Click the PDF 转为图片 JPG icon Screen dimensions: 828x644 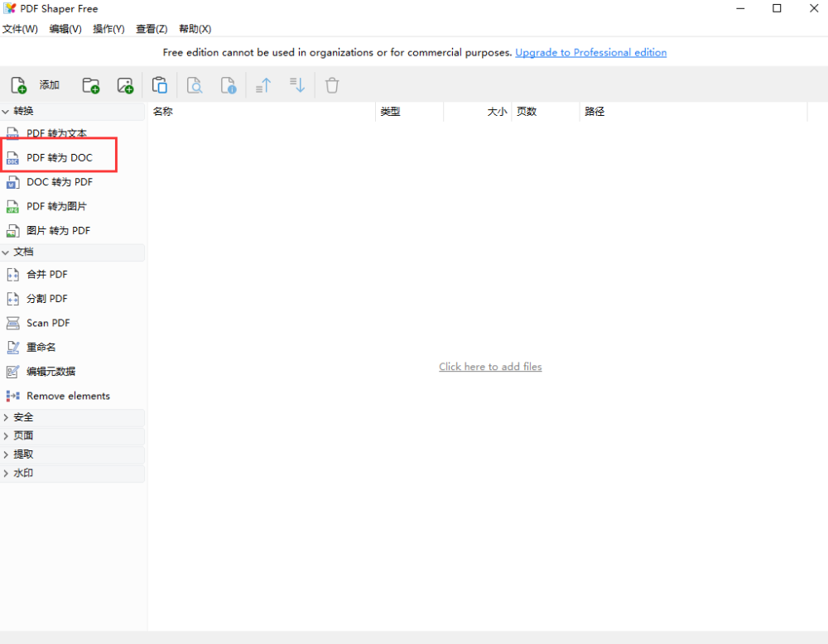coord(12,206)
